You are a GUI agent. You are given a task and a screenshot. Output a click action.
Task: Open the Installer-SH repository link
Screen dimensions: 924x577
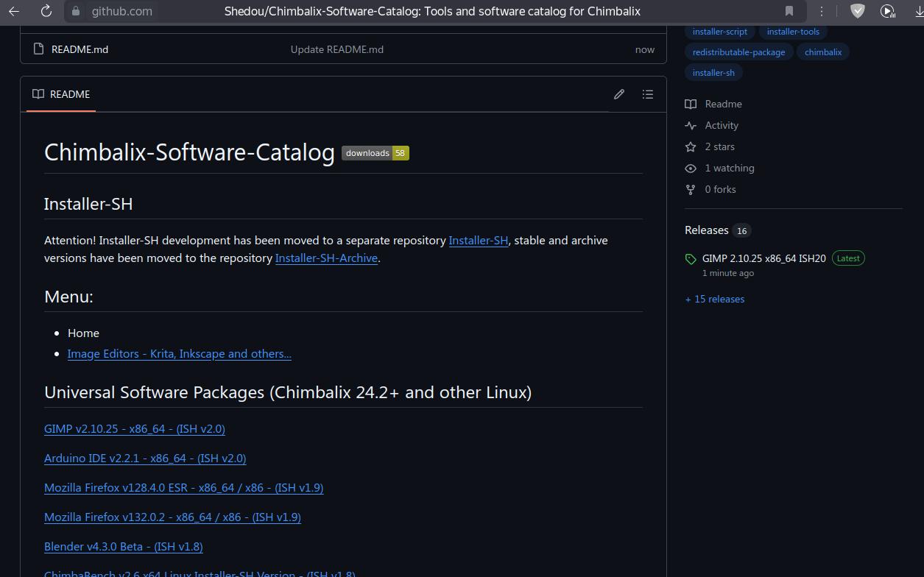click(478, 241)
